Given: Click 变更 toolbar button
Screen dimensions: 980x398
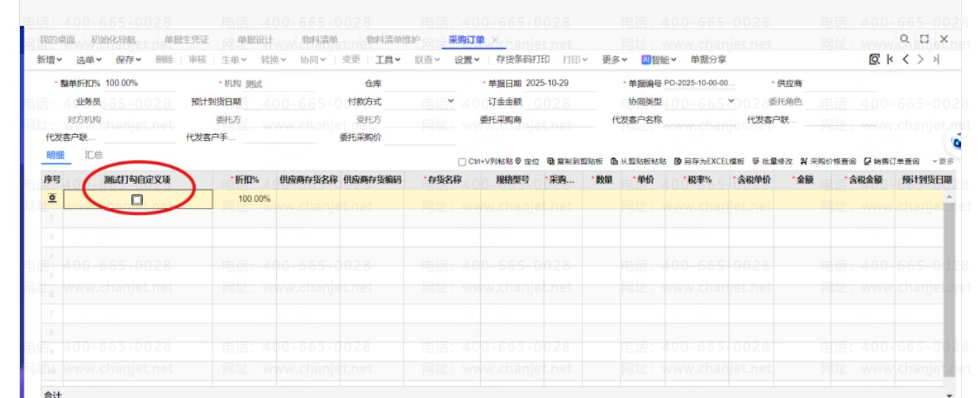Looking at the screenshot, I should click(x=352, y=60).
